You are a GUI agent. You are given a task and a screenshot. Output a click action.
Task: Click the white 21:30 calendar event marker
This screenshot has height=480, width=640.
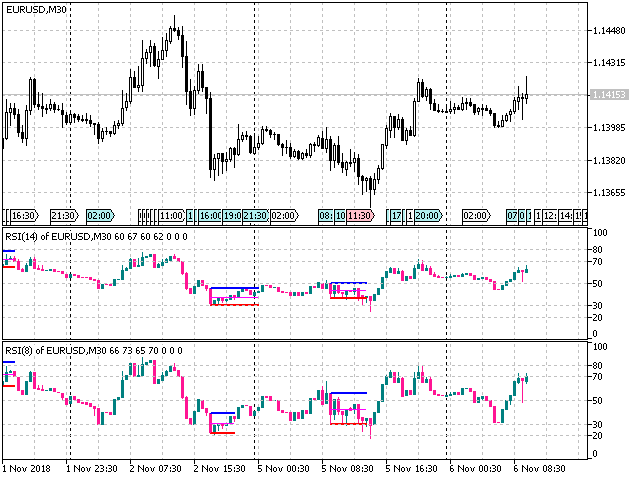[x=64, y=216]
